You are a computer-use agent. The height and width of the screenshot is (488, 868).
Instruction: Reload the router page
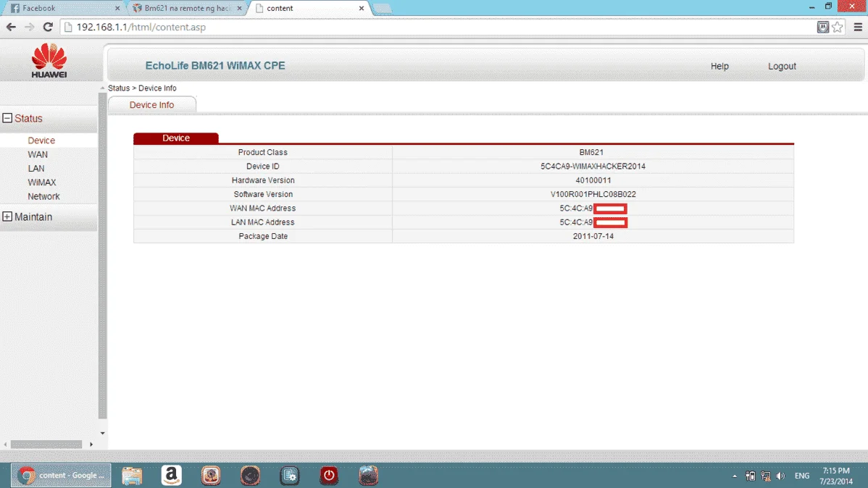pos(48,27)
